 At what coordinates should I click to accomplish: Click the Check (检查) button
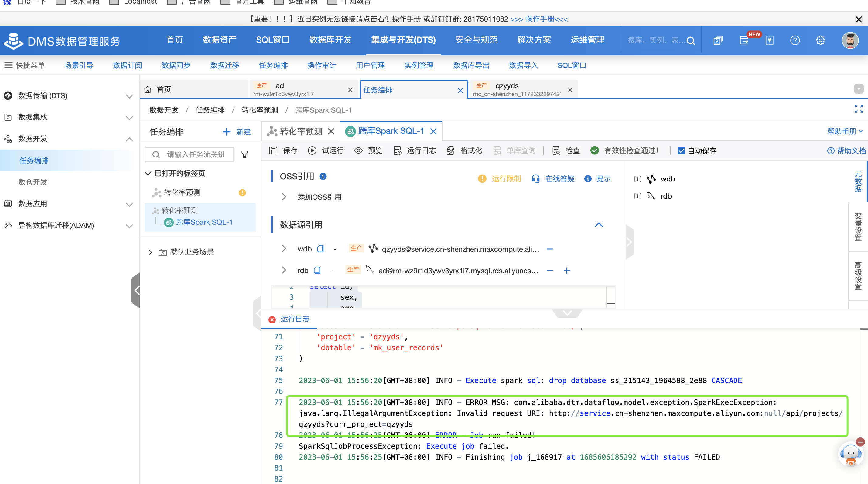(x=566, y=150)
